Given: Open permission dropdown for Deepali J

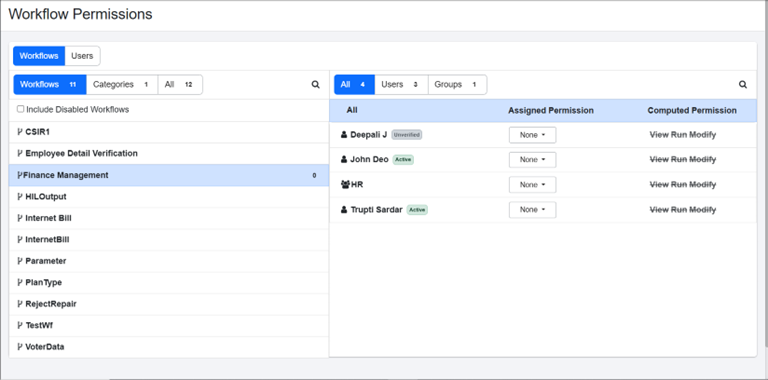Looking at the screenshot, I should point(532,135).
